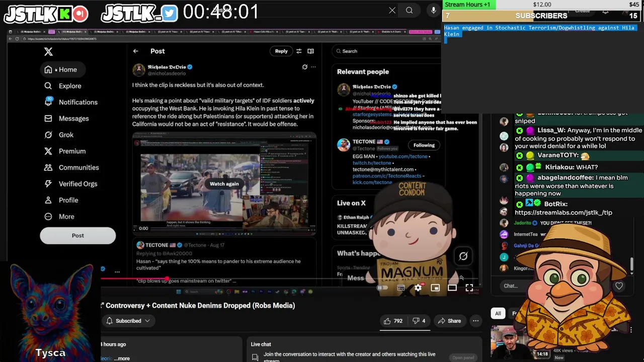Open streamlabs tip link in chat
The image size is (644, 362).
click(563, 213)
